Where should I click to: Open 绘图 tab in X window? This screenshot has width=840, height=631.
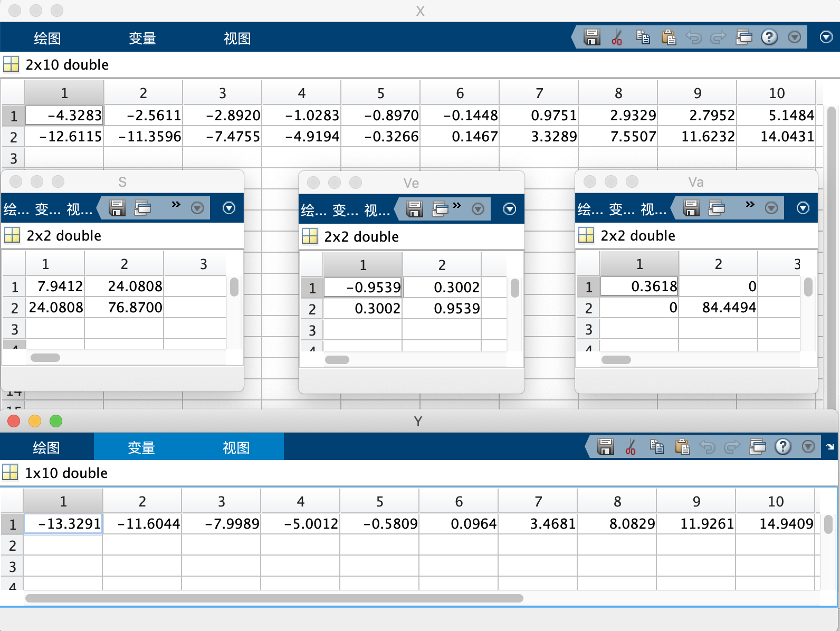(47, 38)
